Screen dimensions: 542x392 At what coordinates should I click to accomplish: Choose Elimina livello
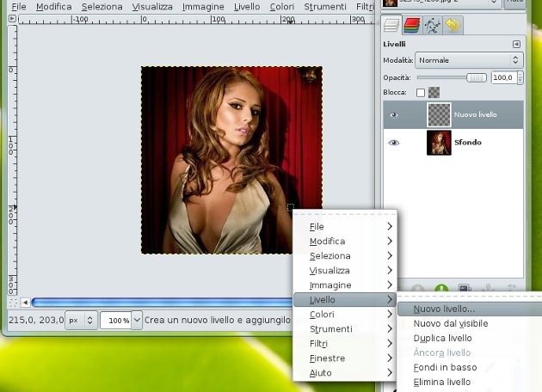pyautogui.click(x=470, y=382)
